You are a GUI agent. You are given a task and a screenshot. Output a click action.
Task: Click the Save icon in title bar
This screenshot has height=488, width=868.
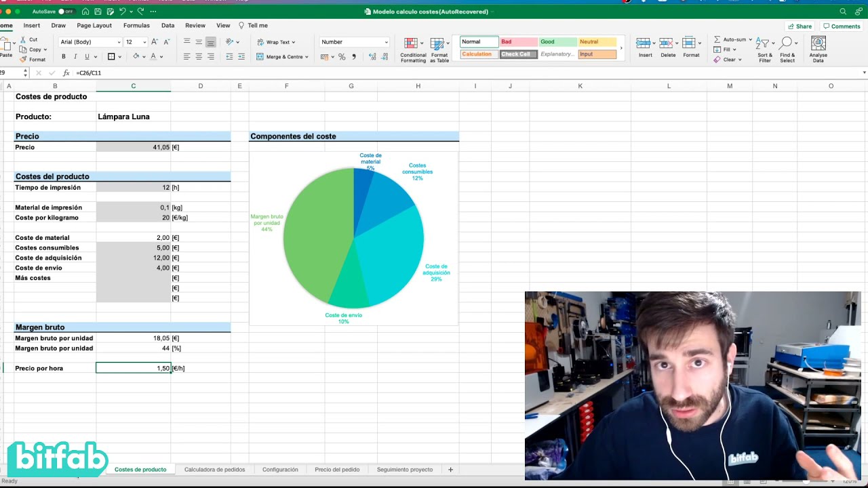tap(98, 12)
